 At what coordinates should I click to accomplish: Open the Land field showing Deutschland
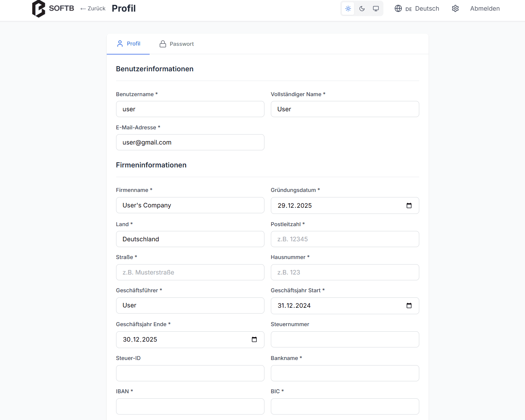[190, 239]
